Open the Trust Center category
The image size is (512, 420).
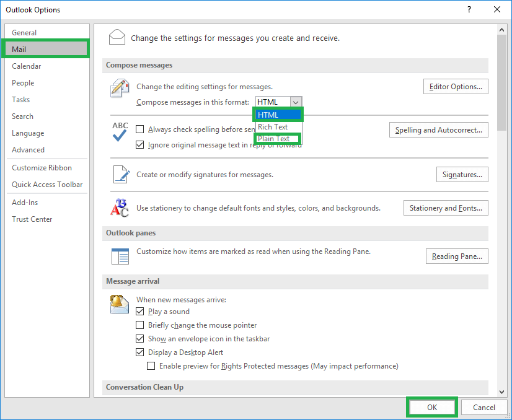pyautogui.click(x=47, y=219)
